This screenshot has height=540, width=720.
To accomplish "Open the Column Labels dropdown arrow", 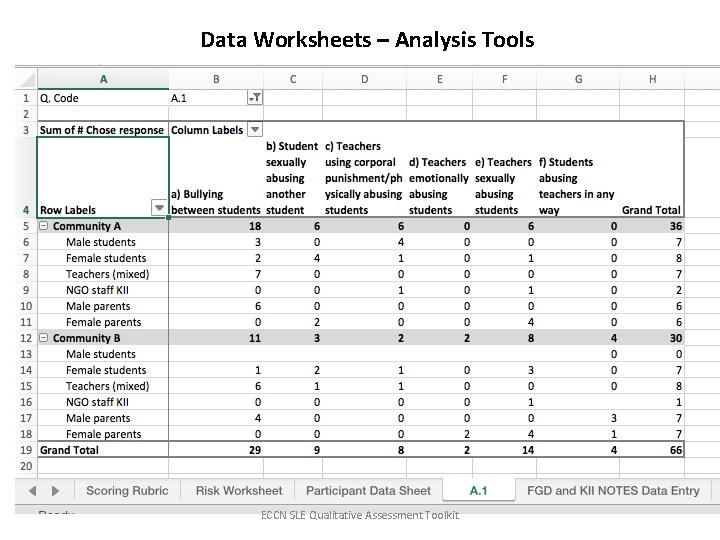I will 255,130.
